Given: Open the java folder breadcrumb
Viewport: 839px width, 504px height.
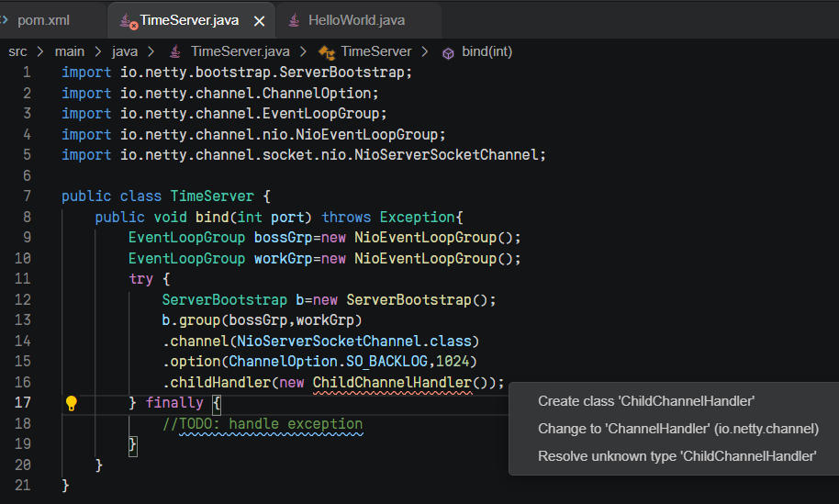Looking at the screenshot, I should (x=125, y=51).
